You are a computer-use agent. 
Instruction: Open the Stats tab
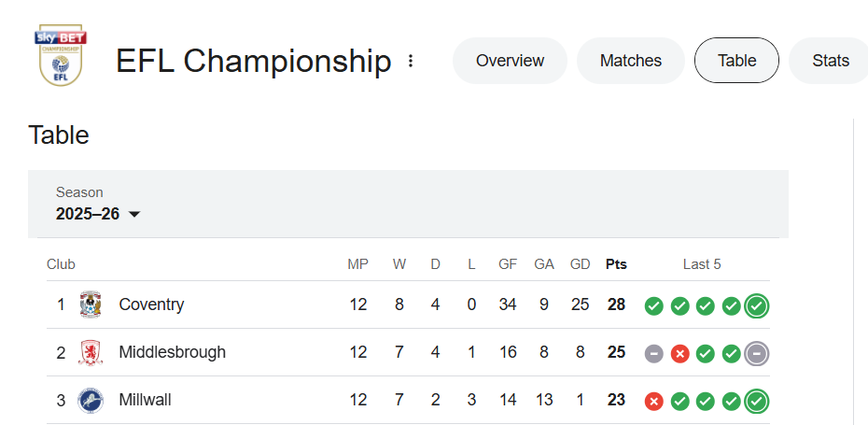[830, 61]
